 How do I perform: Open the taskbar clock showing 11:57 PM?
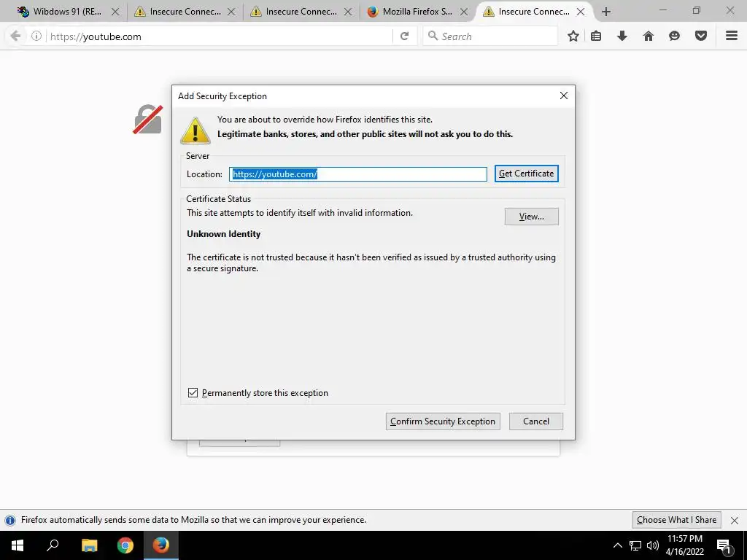[684, 545]
